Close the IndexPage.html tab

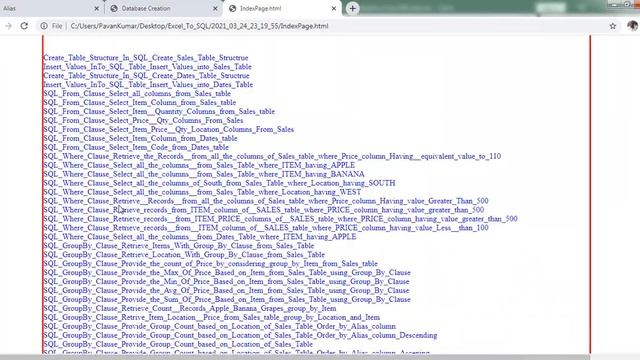pyautogui.click(x=333, y=8)
